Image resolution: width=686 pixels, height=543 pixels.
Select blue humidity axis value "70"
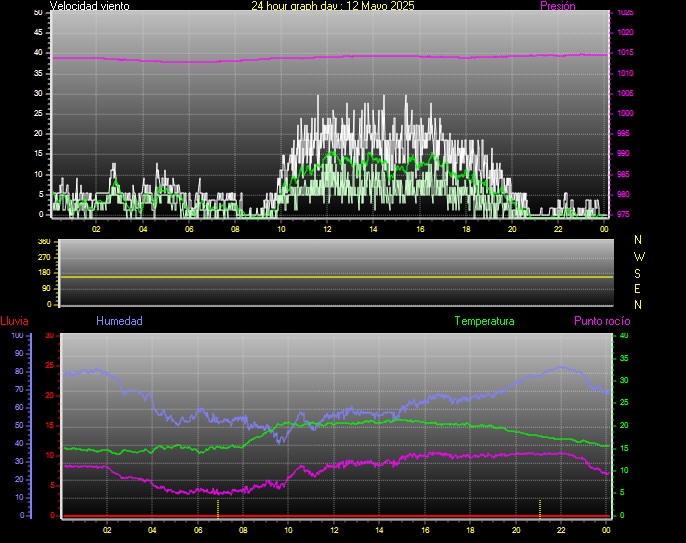pos(19,389)
